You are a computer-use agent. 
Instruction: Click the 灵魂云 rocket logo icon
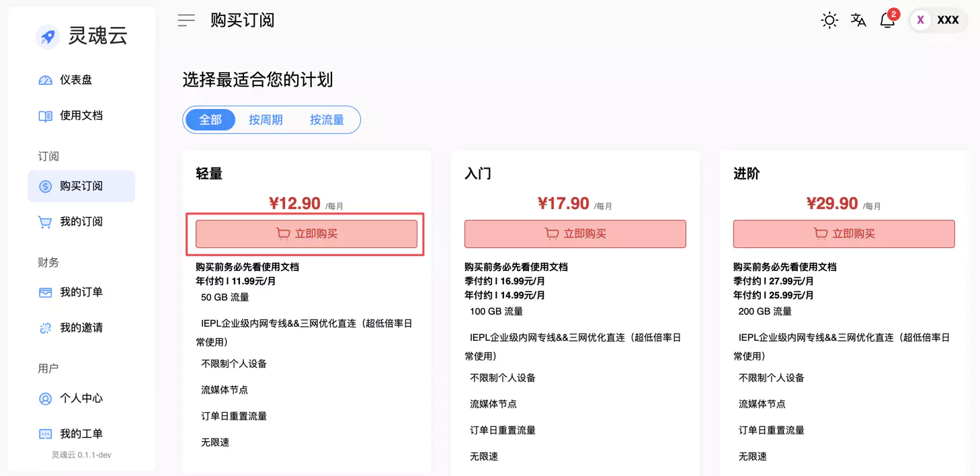coord(48,37)
